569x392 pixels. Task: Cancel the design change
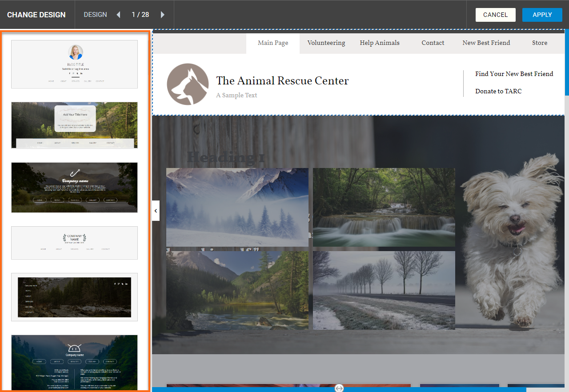495,15
